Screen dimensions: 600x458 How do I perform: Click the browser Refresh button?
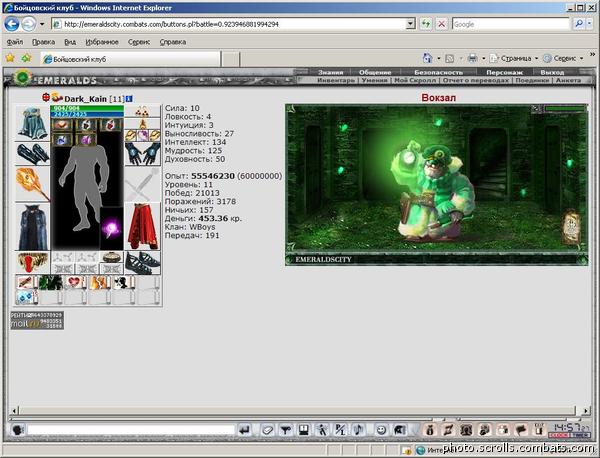point(426,24)
